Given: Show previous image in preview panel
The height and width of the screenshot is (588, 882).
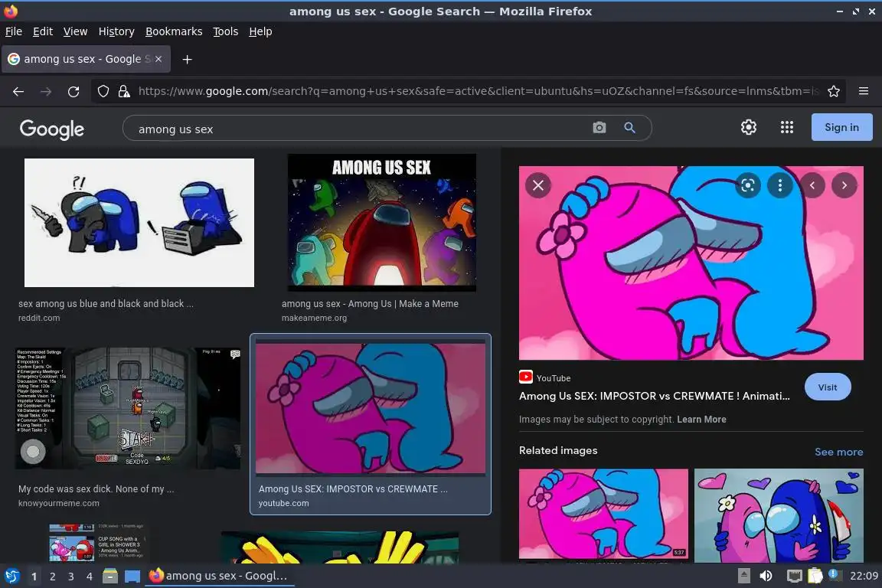Looking at the screenshot, I should 812,185.
